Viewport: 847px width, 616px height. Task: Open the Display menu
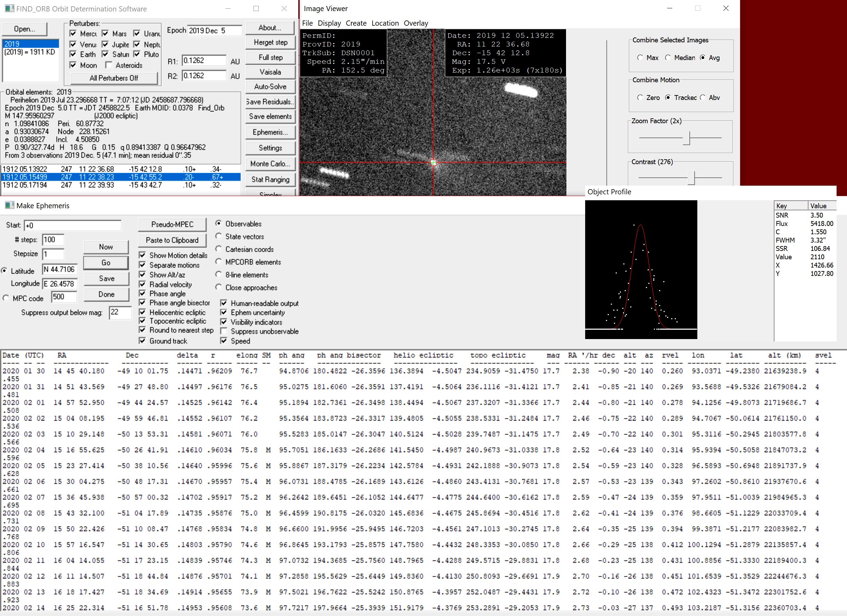[329, 23]
